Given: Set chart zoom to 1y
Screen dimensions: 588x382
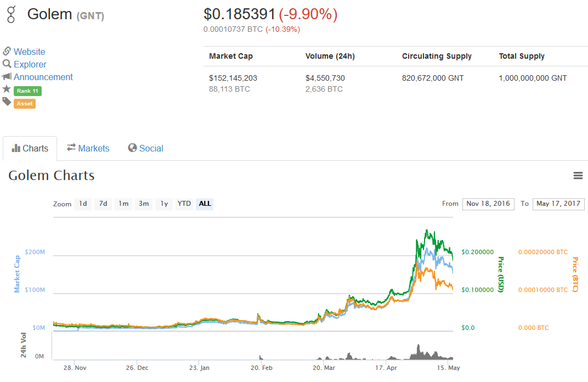Looking at the screenshot, I should [164, 204].
